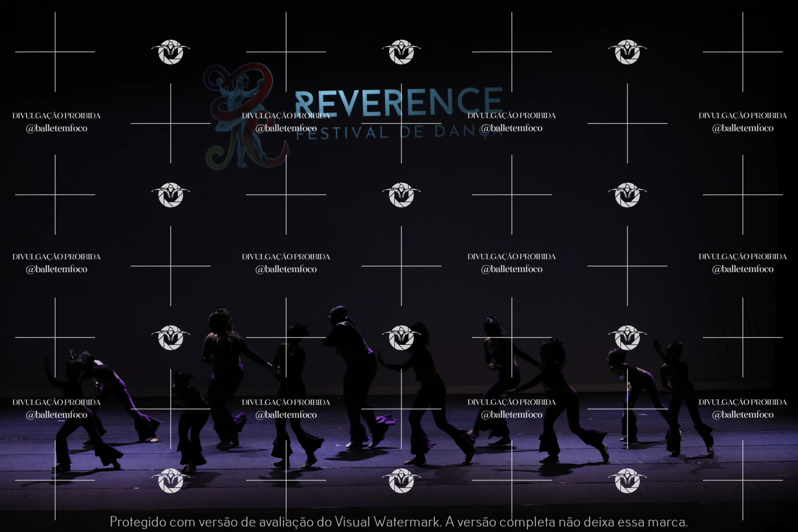Click the top-right camera shutter watermark logo
Viewport: 798px width, 532px height.
(627, 52)
